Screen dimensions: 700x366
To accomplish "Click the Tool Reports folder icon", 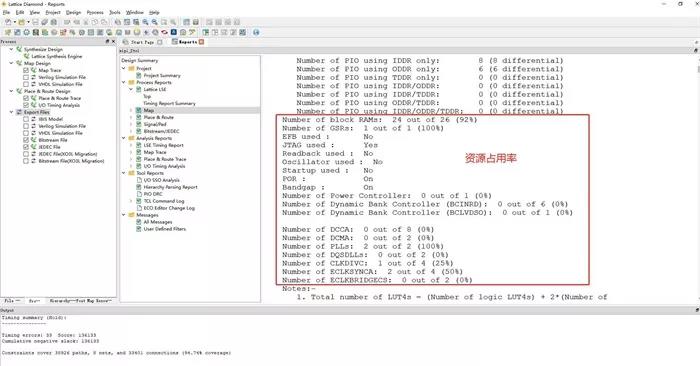I will tap(132, 173).
